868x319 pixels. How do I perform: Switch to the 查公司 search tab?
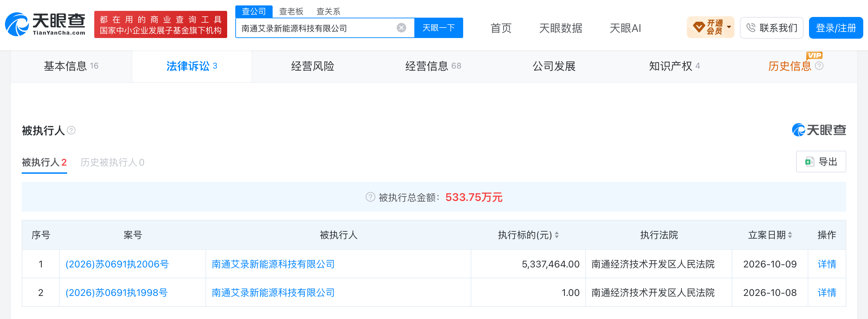tap(254, 12)
